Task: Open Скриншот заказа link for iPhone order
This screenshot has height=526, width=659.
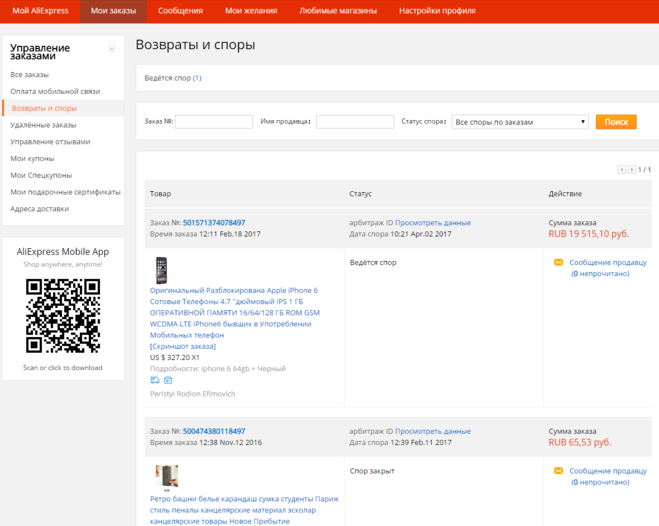Action: [183, 346]
